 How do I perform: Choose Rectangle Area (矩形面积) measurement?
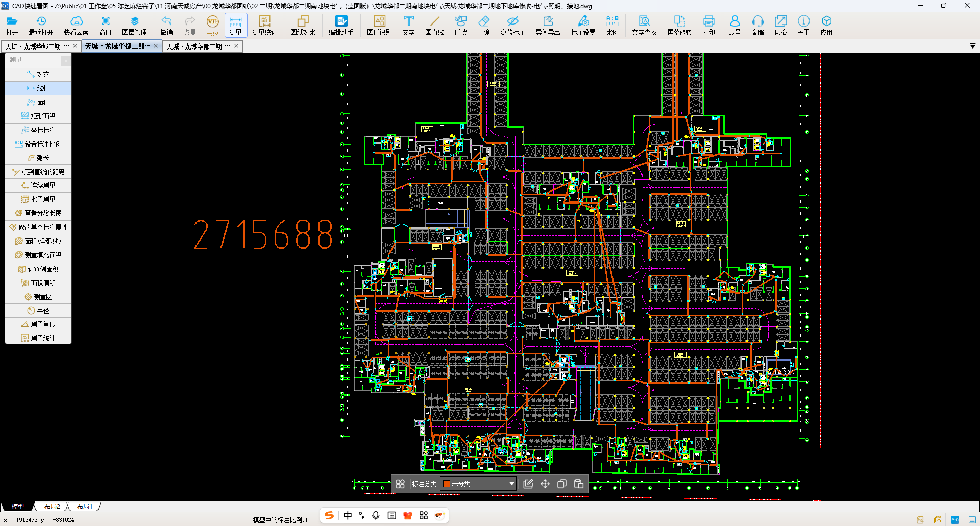pos(38,116)
